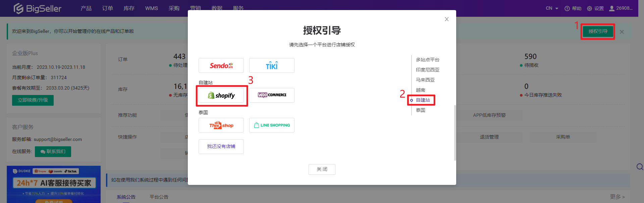The image size is (644, 203).
Task: Click the dialog vertical scrollbar
Action: tap(455, 133)
